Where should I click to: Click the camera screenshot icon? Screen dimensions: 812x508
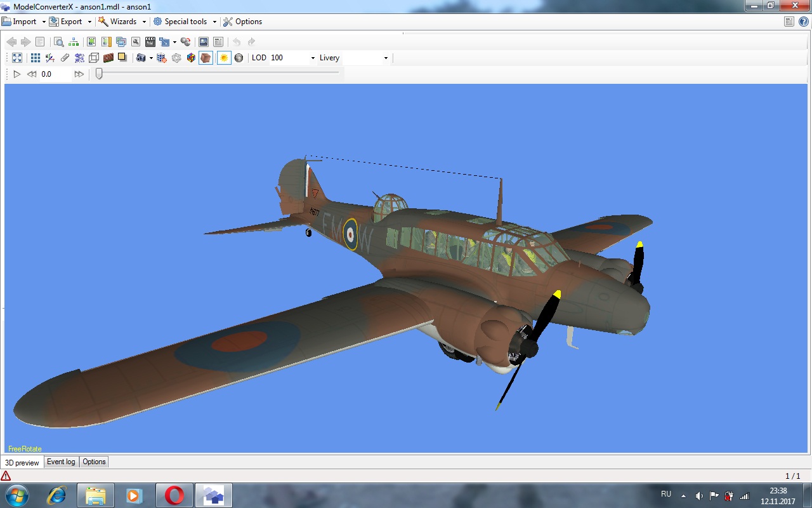(x=141, y=58)
